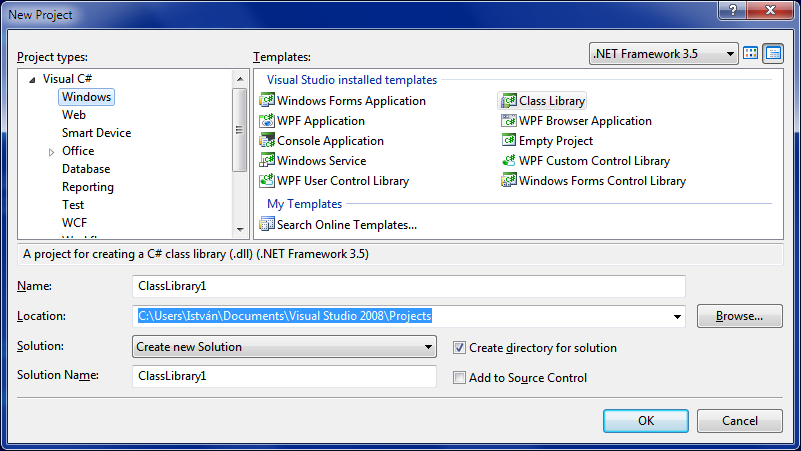Screen dimensions: 801x451
Task: Click the WPF Application template icon
Action: coord(267,121)
